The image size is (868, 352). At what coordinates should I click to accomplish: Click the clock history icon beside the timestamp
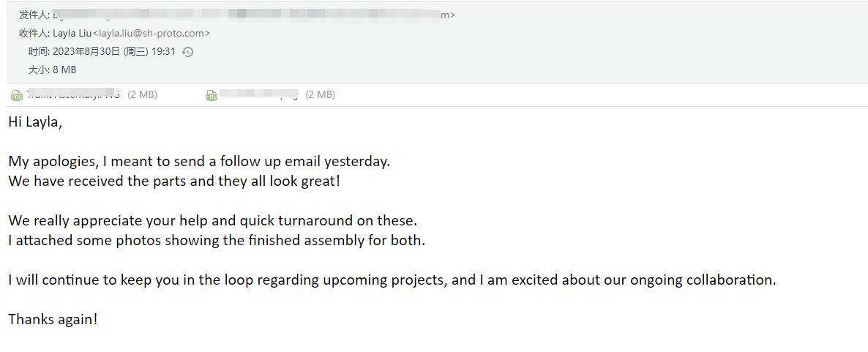(x=187, y=52)
